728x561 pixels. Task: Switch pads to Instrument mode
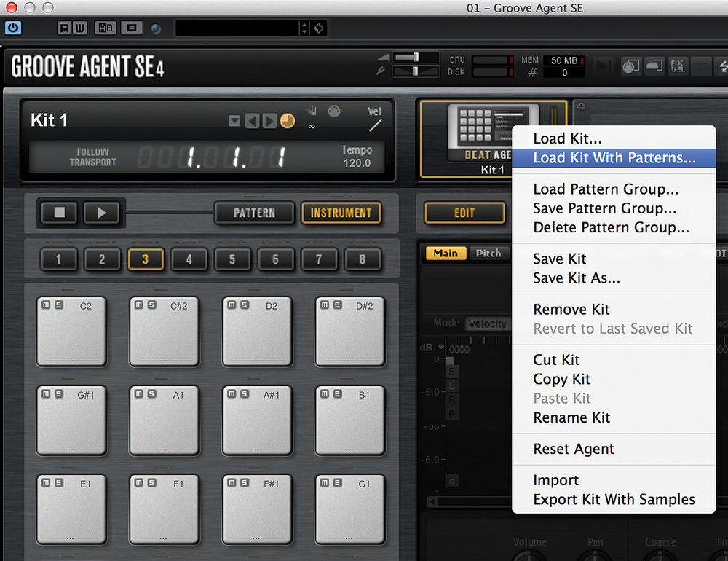pos(341,213)
